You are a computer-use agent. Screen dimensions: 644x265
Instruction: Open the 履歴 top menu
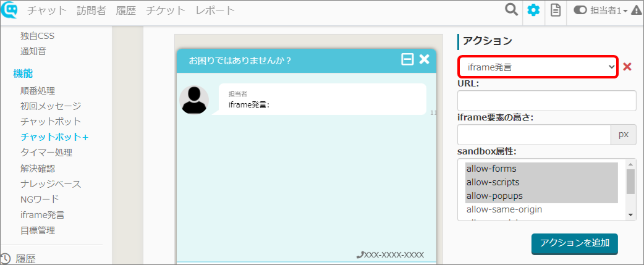click(125, 11)
